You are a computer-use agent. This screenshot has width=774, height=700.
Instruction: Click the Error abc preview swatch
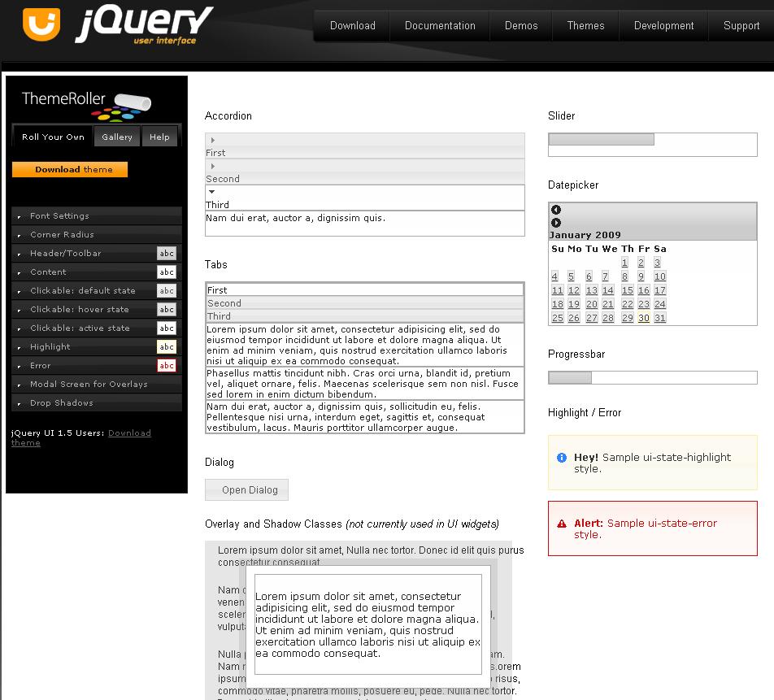pyautogui.click(x=167, y=366)
